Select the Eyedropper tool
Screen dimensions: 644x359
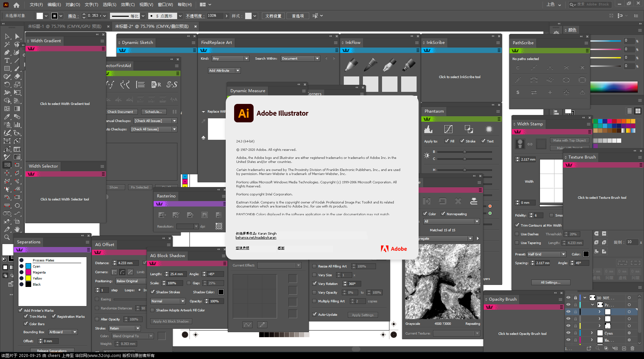coord(7,117)
